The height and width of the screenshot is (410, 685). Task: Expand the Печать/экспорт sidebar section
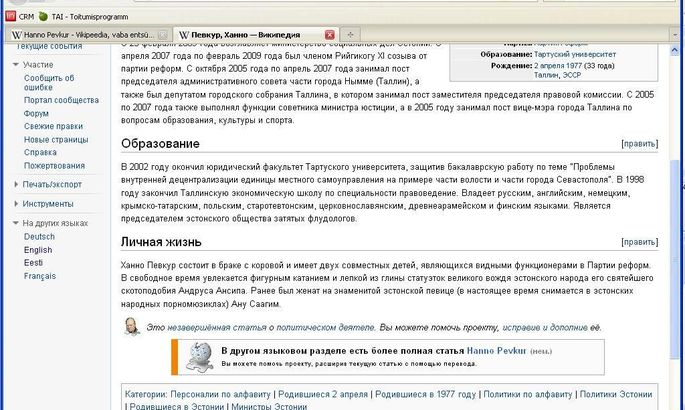16,184
